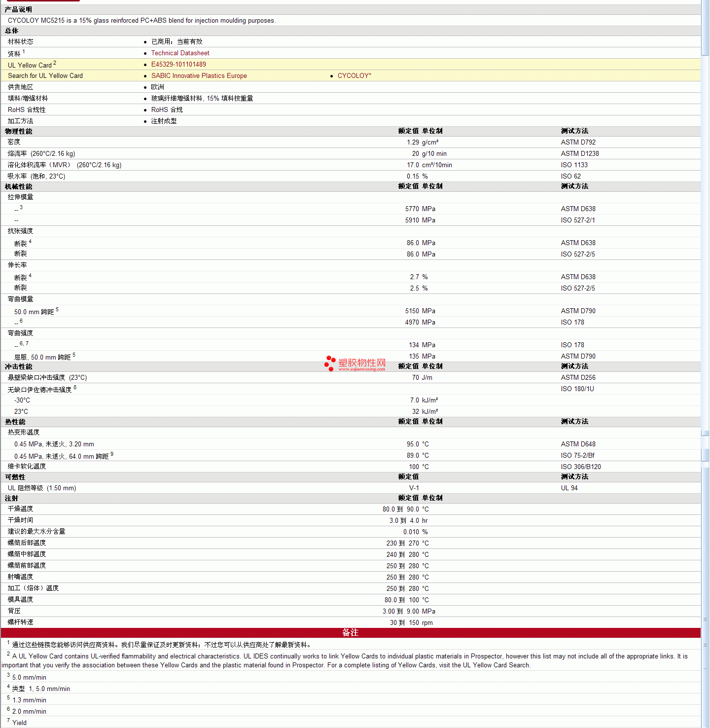The image size is (710, 728).
Task: Select the 密度 row value 1.29
Action: (x=413, y=143)
